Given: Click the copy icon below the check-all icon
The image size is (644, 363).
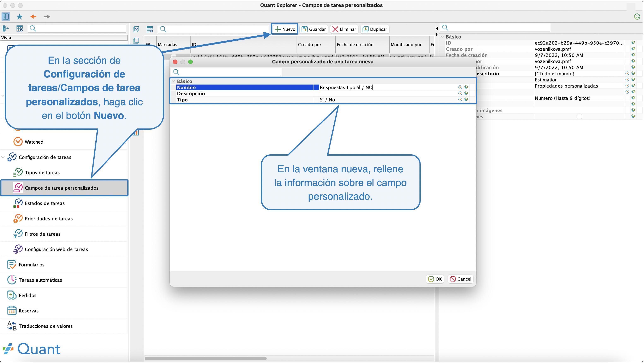Looking at the screenshot, I should pyautogui.click(x=136, y=40).
